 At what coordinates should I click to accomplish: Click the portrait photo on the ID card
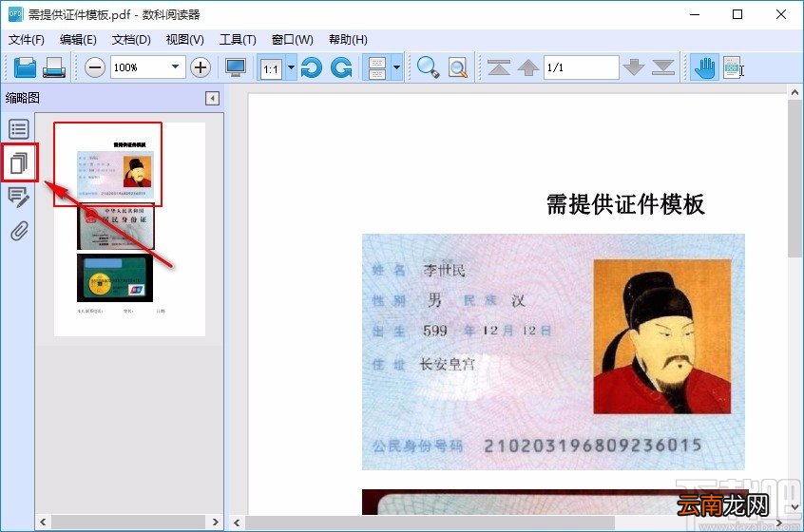pyautogui.click(x=662, y=336)
